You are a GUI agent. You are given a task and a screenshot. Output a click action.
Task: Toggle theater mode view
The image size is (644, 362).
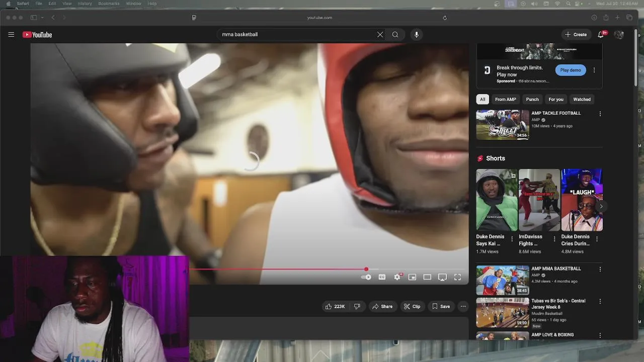tap(427, 277)
